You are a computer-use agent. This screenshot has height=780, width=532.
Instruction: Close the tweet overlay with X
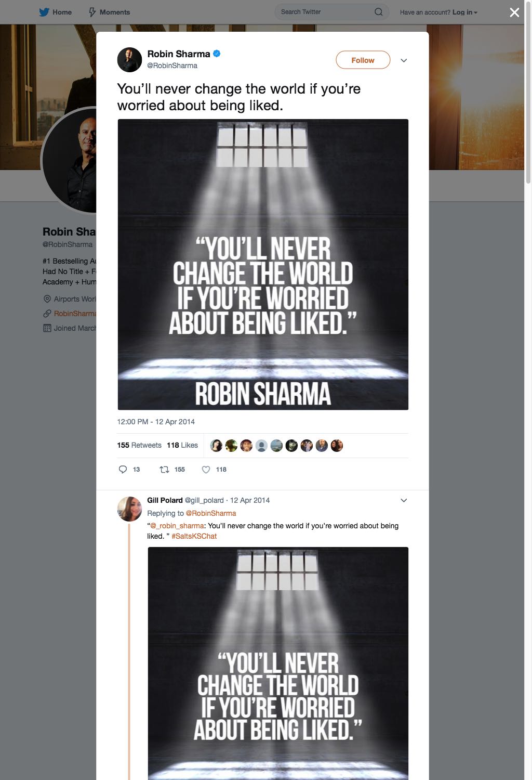click(514, 12)
